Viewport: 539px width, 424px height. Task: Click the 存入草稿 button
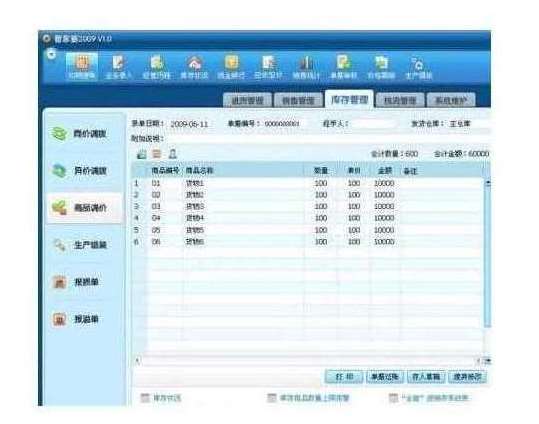click(x=426, y=377)
